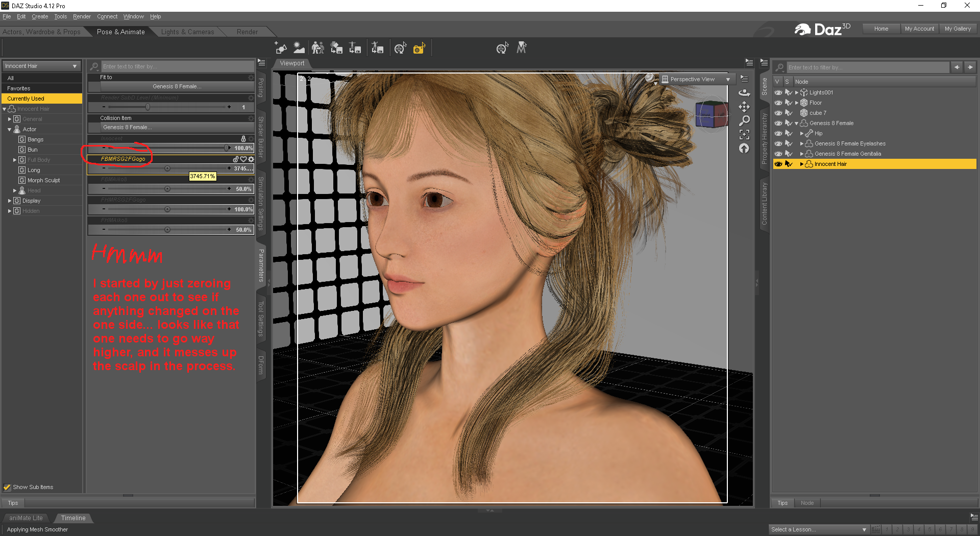Image resolution: width=980 pixels, height=536 pixels.
Task: Click the Create New Primitive toolbar icon
Action: click(x=280, y=48)
